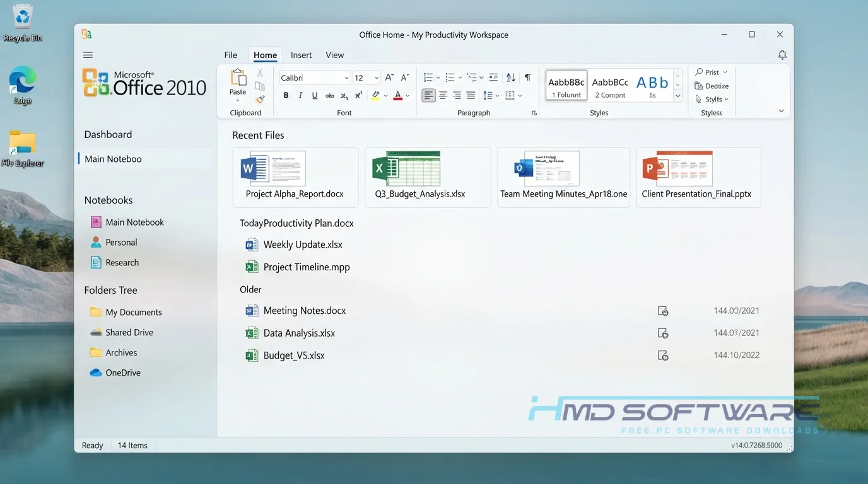Select the Format Painter brush icon
The height and width of the screenshot is (484, 868).
(x=260, y=100)
